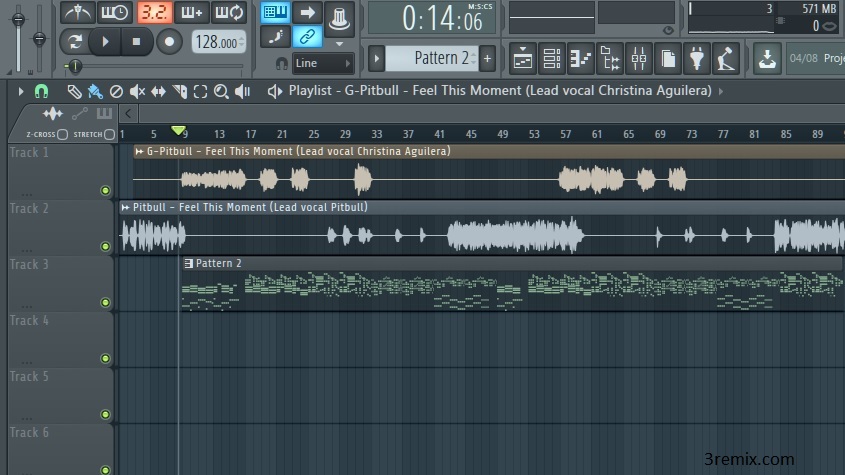Open the playlist clip source arrow
845x475 pixels.
tap(275, 92)
